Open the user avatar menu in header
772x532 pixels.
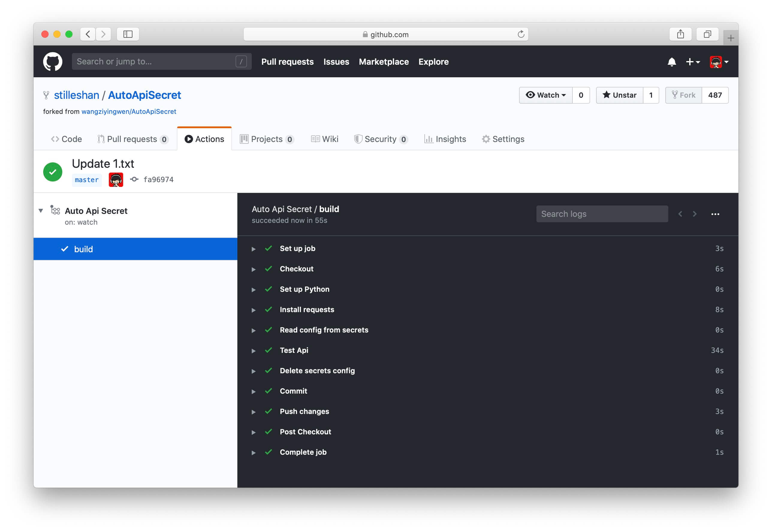click(719, 62)
